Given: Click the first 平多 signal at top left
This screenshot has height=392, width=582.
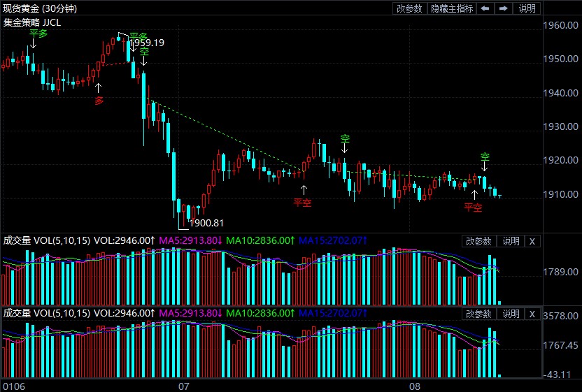Looking at the screenshot, I should tap(38, 34).
